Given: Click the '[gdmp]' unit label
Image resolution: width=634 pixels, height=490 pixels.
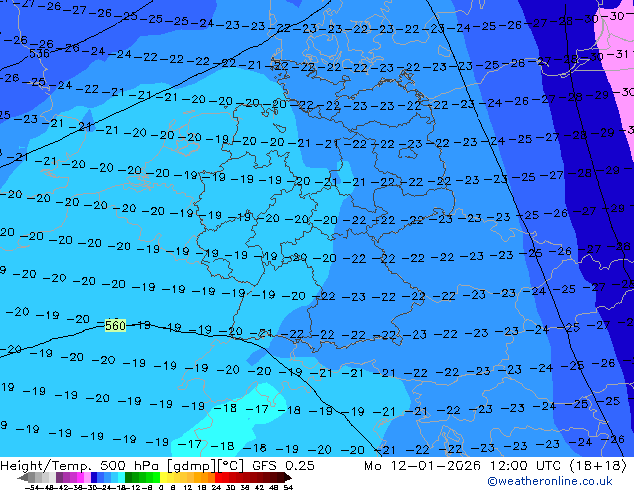Looking at the screenshot, I should (x=192, y=466).
